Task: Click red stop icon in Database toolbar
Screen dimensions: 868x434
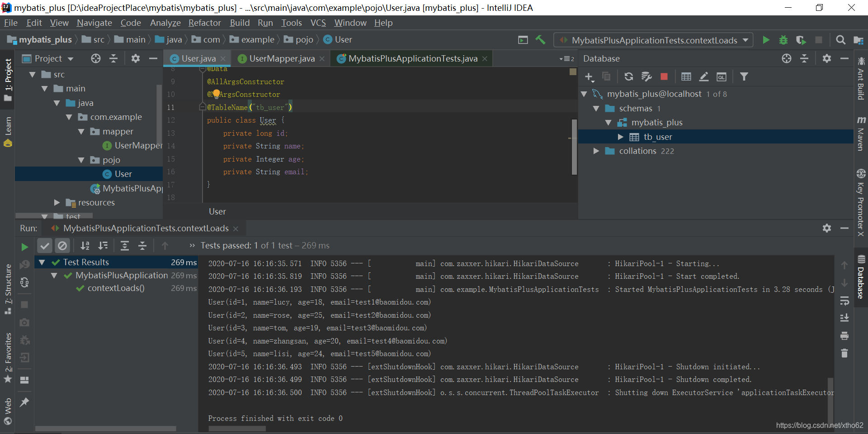Action: (664, 76)
